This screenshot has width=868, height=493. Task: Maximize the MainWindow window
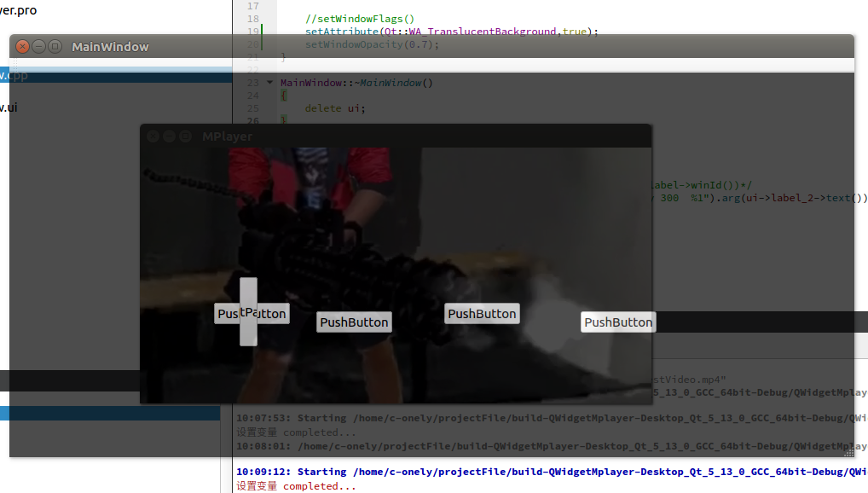pyautogui.click(x=55, y=47)
